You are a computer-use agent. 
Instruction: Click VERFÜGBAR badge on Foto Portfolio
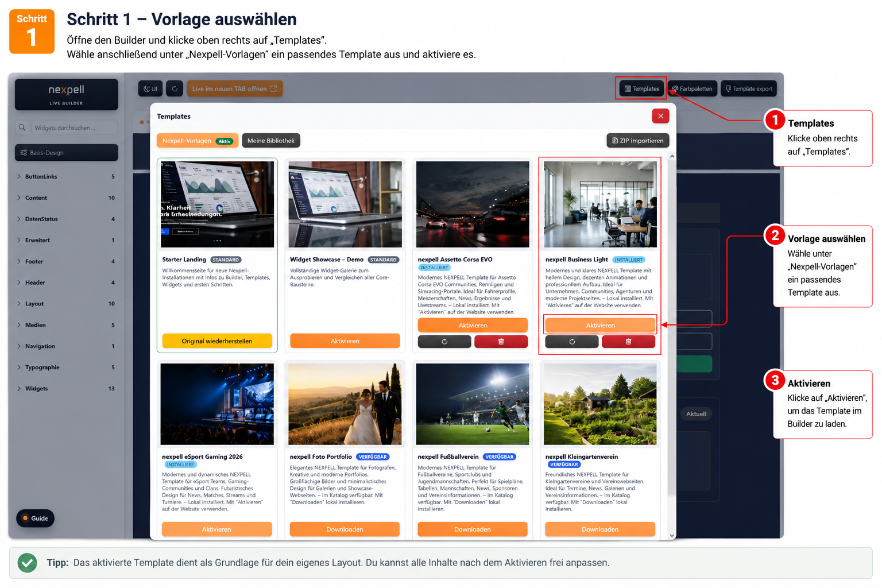(x=373, y=457)
